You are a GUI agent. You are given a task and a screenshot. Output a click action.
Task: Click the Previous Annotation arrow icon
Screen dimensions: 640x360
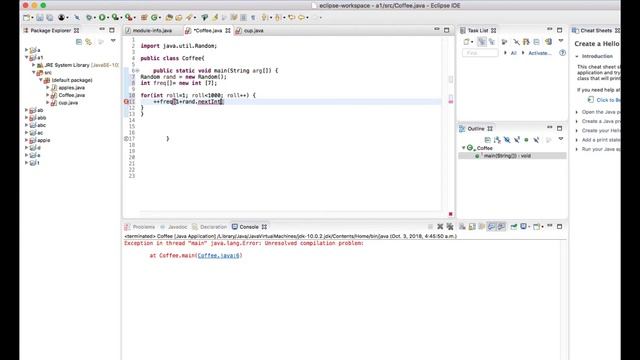pos(278,18)
